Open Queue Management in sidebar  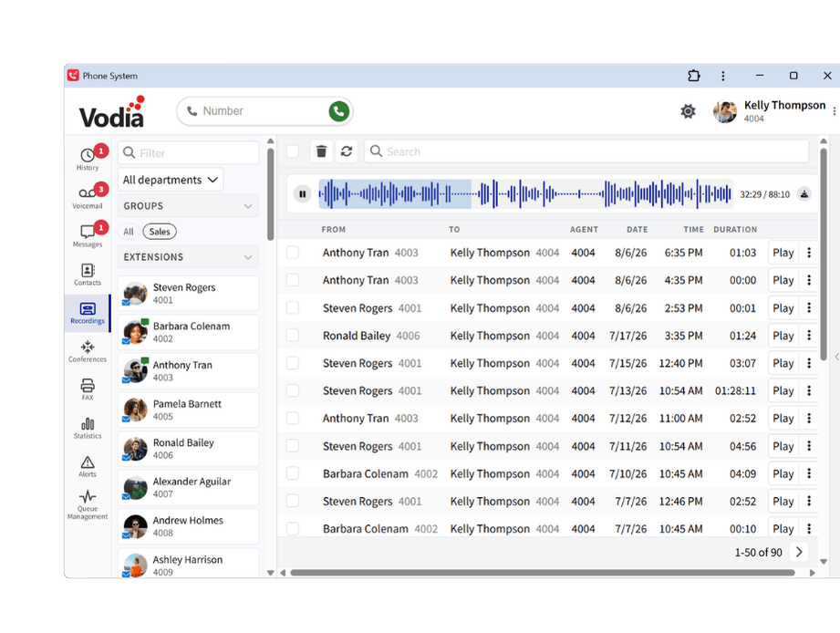pyautogui.click(x=88, y=504)
